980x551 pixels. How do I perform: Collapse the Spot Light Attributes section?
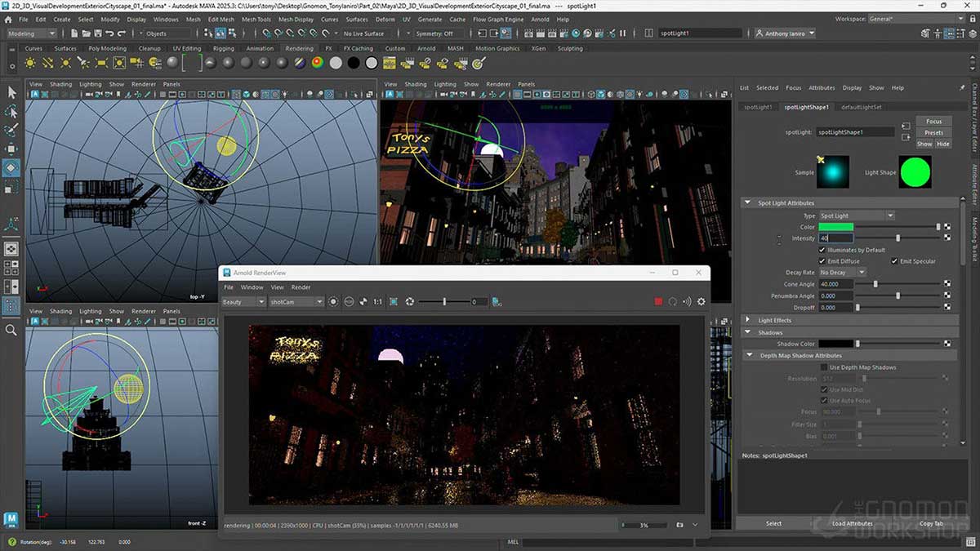(x=746, y=202)
